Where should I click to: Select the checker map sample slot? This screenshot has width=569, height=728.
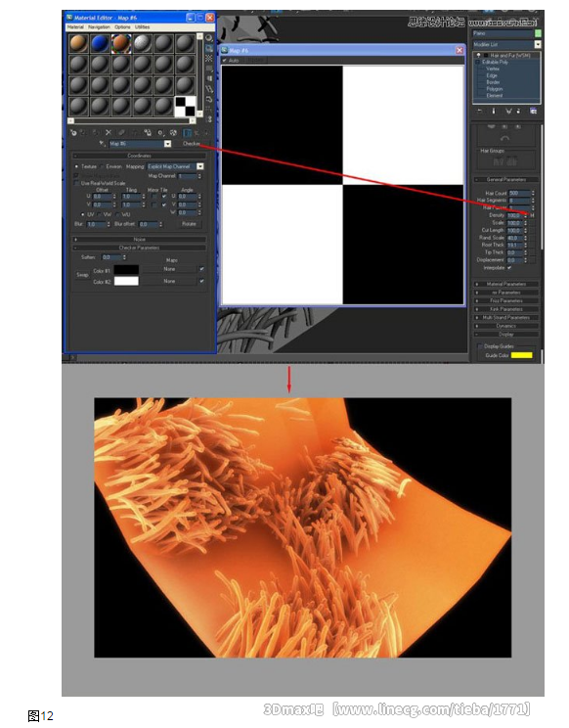[x=185, y=107]
